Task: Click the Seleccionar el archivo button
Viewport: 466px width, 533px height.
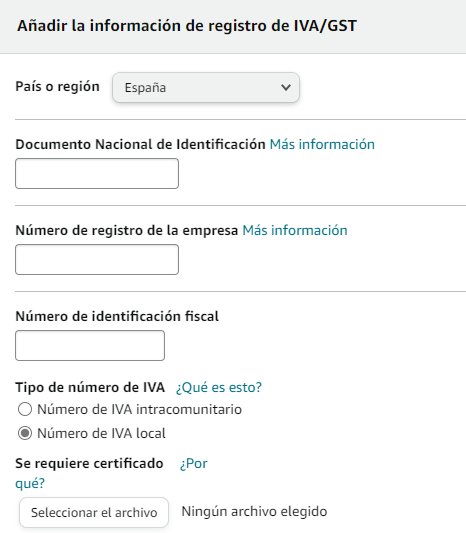Action: point(94,512)
